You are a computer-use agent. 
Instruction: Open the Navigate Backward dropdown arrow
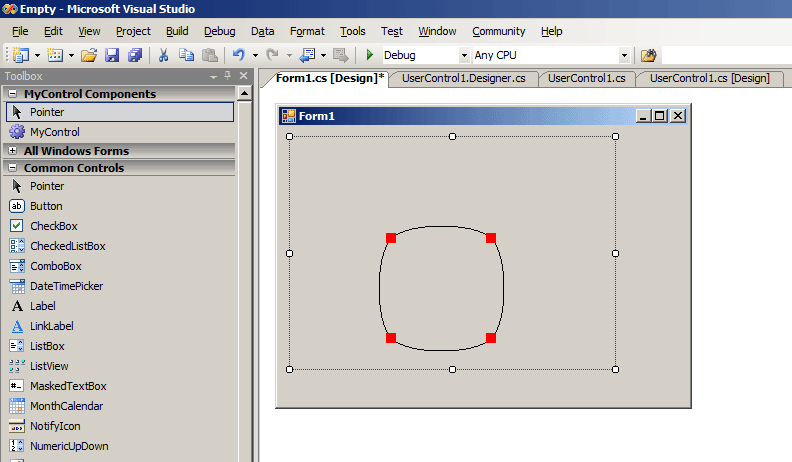coord(323,55)
